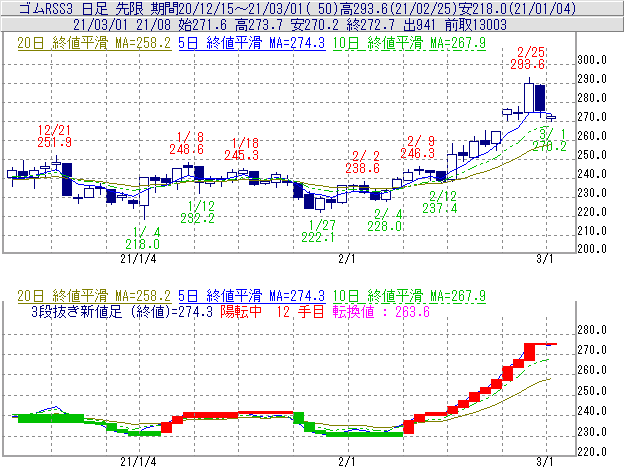Viewport: 624px width, 473px height.
Task: Select the 1/27 trough label 222.1
Action: click(x=318, y=236)
